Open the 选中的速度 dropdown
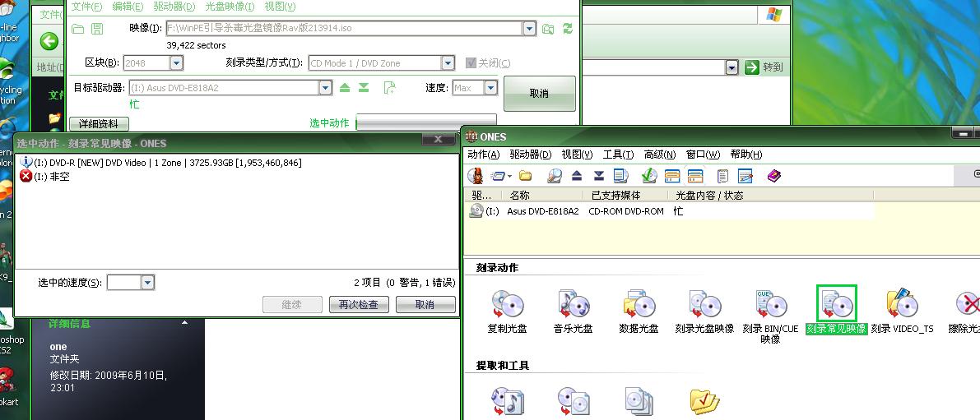This screenshot has width=980, height=420. [x=147, y=283]
